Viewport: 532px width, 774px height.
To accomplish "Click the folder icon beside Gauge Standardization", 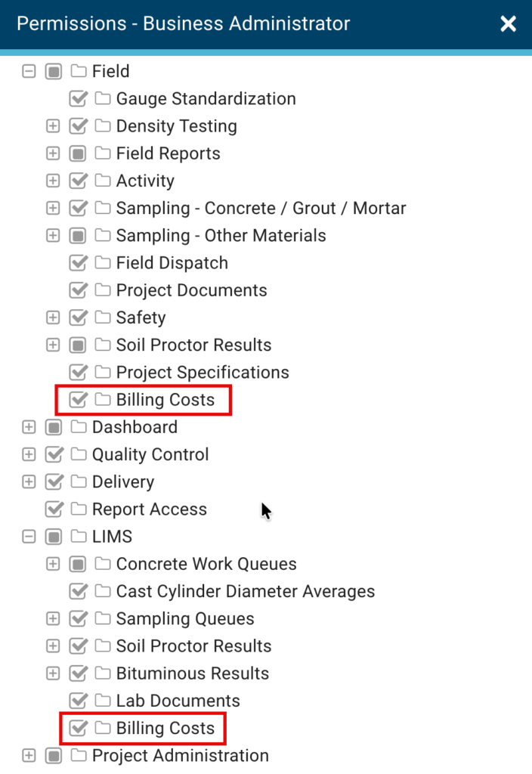I will point(103,98).
